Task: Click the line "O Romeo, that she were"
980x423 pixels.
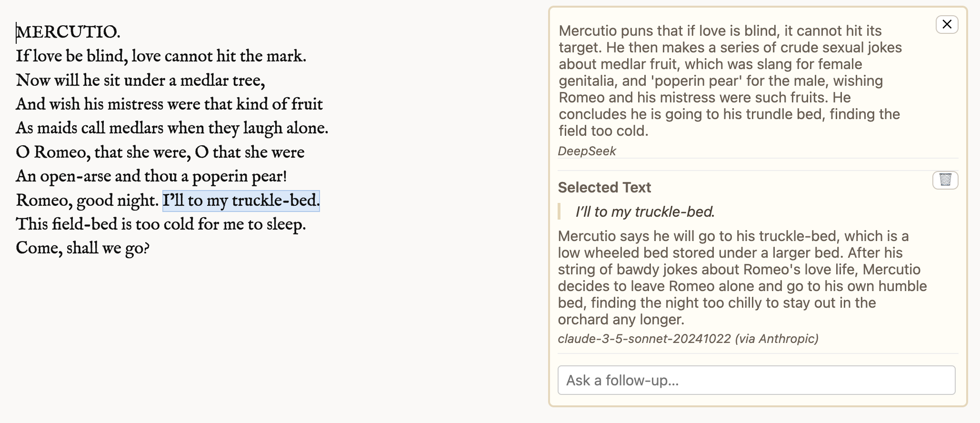Action: click(x=160, y=152)
